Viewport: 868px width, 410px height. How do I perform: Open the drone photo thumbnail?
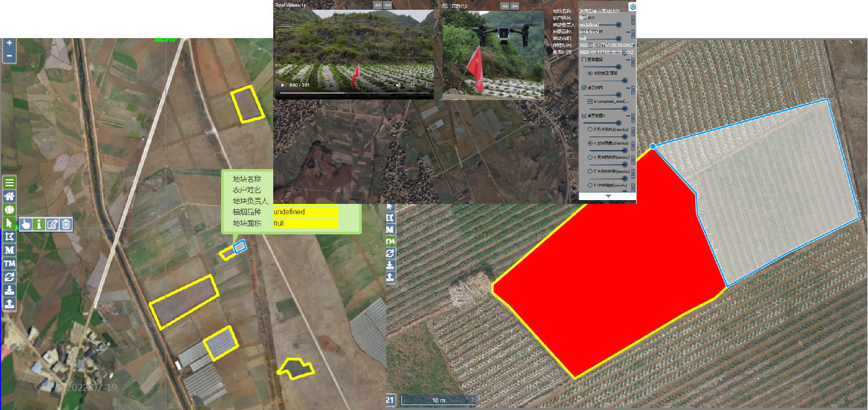pos(493,54)
